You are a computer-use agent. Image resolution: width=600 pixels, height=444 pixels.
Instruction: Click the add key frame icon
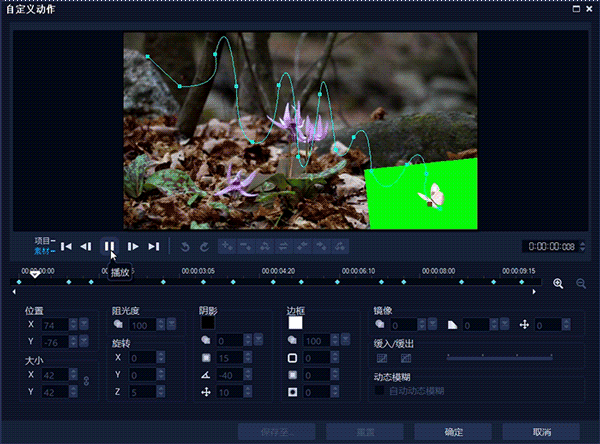click(227, 246)
